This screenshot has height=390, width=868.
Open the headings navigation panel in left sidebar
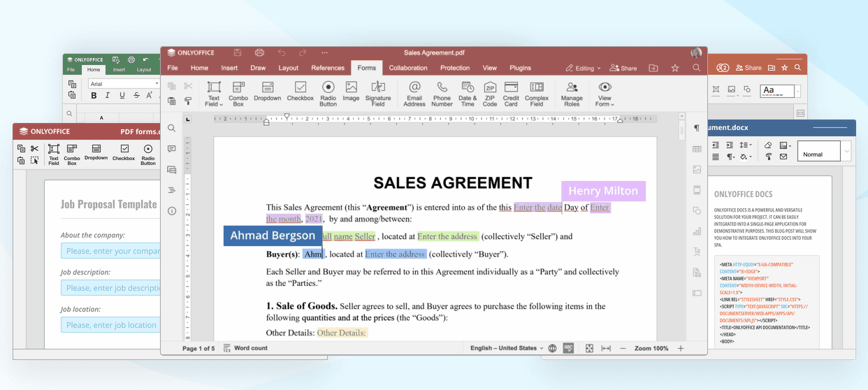click(172, 190)
